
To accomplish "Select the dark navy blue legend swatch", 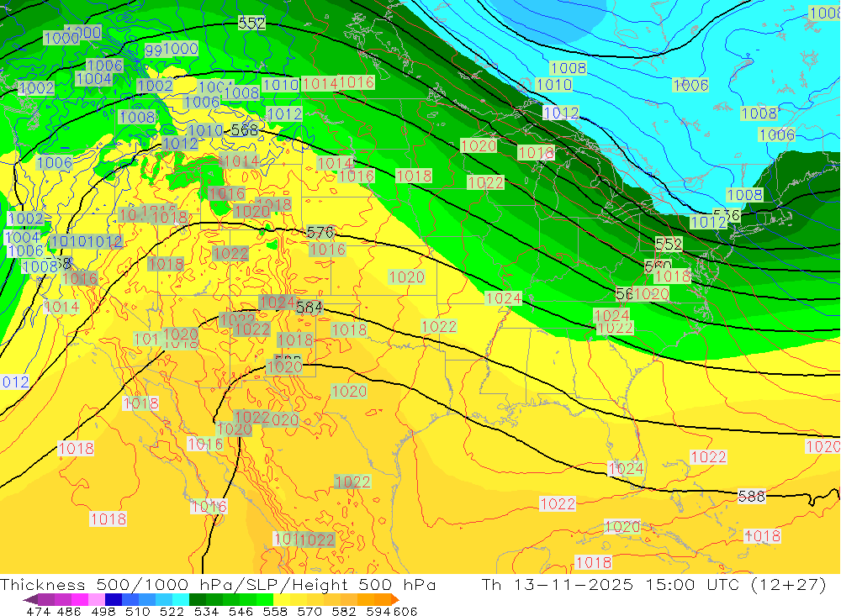I will [114, 599].
